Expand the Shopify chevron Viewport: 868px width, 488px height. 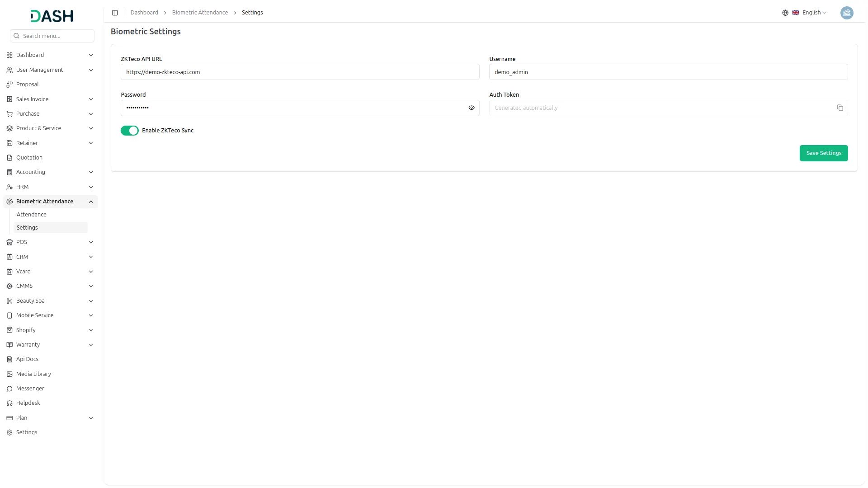[91, 330]
